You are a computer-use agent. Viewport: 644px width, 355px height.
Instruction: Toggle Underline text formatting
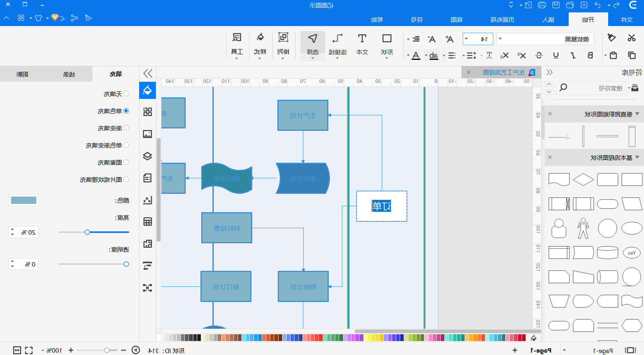point(556,55)
